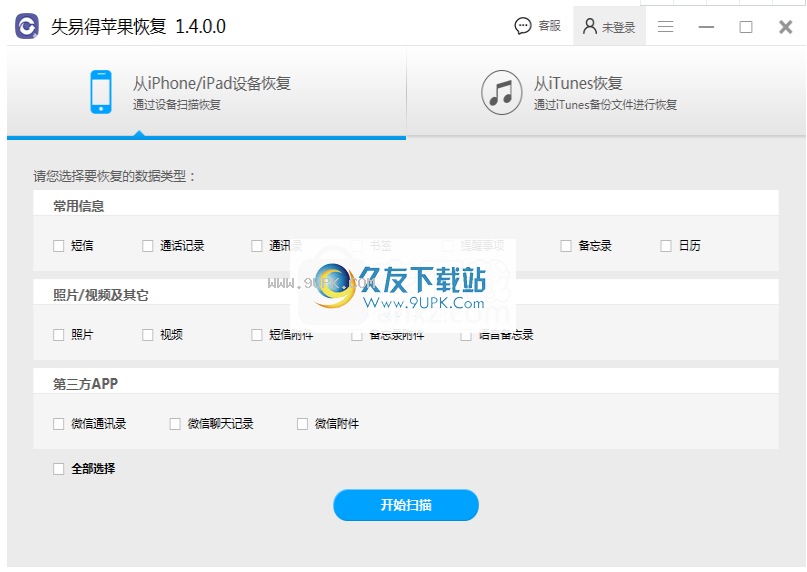Image resolution: width=807 pixels, height=572 pixels.
Task: Open the 客服 customer service chat icon
Action: [x=522, y=26]
